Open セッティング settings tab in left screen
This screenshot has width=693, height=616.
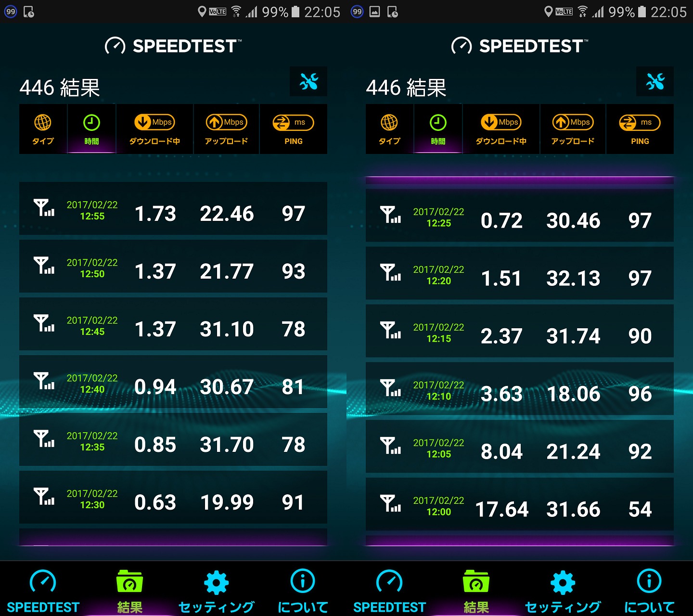pos(217,591)
